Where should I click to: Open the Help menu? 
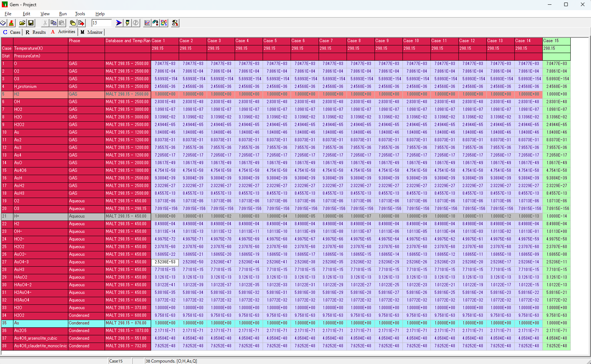(x=100, y=14)
